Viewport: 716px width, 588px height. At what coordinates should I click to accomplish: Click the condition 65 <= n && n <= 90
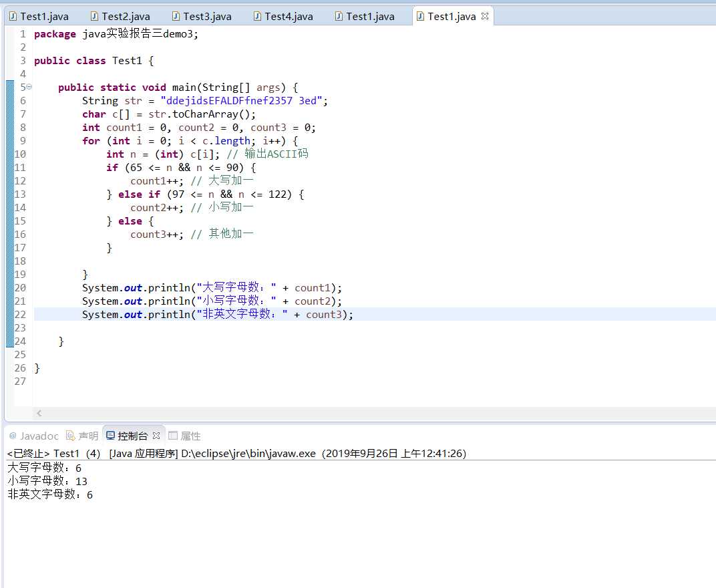(184, 168)
